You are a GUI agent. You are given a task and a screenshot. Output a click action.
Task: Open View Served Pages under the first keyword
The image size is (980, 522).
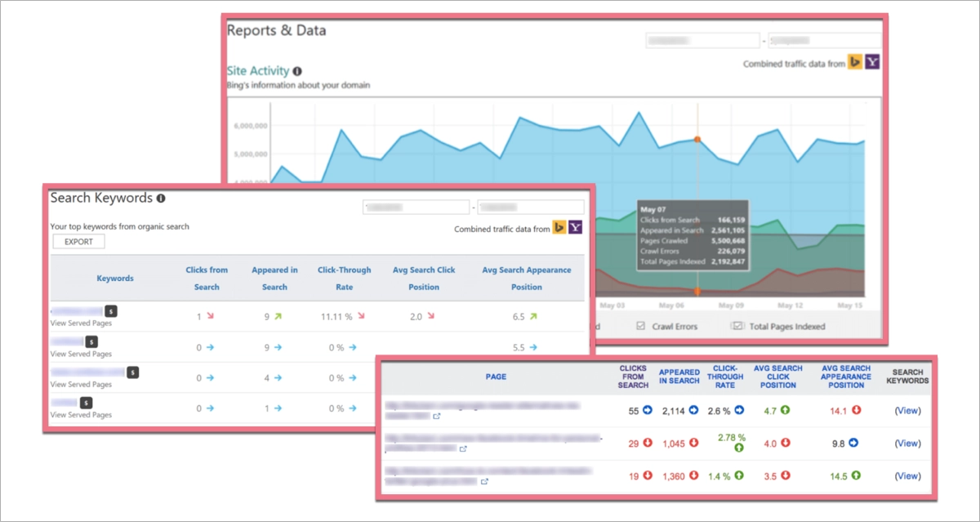pyautogui.click(x=82, y=323)
